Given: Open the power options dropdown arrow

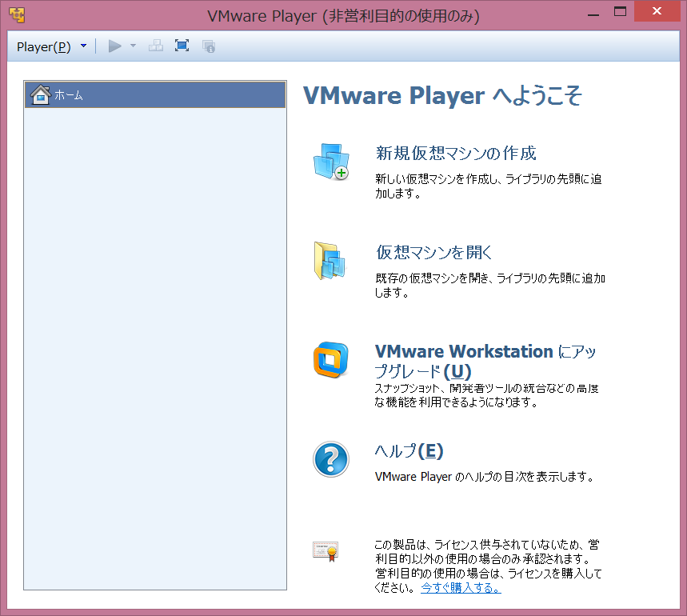Looking at the screenshot, I should (134, 46).
